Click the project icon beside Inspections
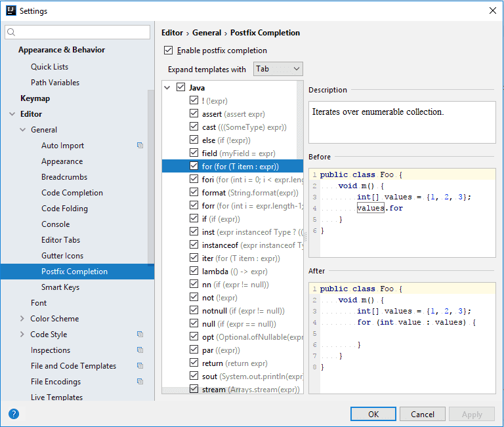The image size is (504, 427). (x=140, y=350)
